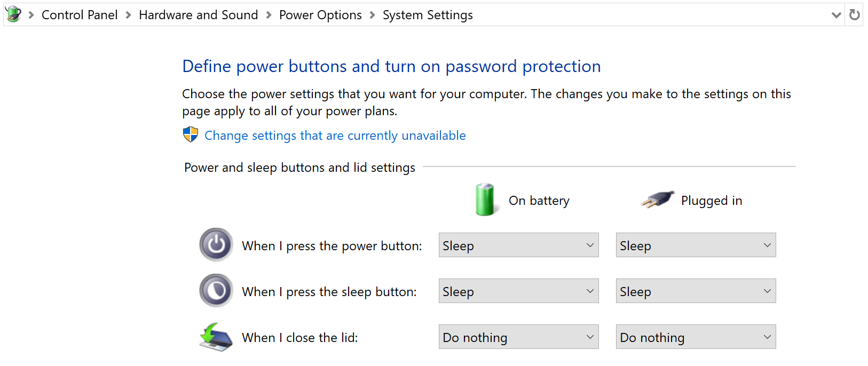This screenshot has height=366, width=868.
Task: Click the laptop lid close icon
Action: [216, 337]
